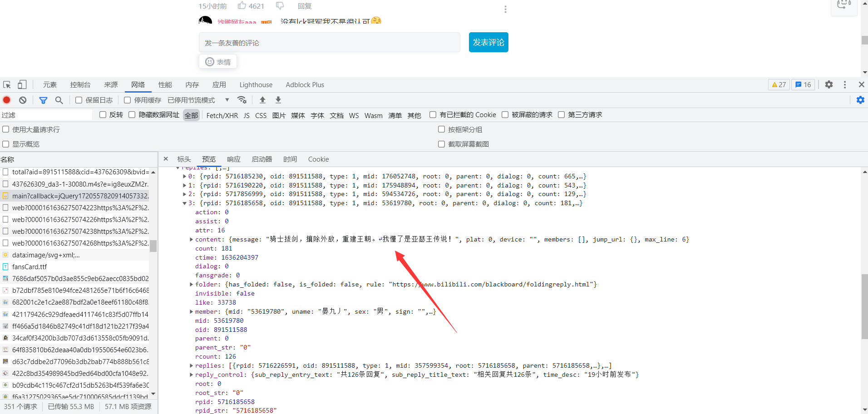This screenshot has height=414, width=868.
Task: Focus the comment text input box
Action: tap(330, 42)
